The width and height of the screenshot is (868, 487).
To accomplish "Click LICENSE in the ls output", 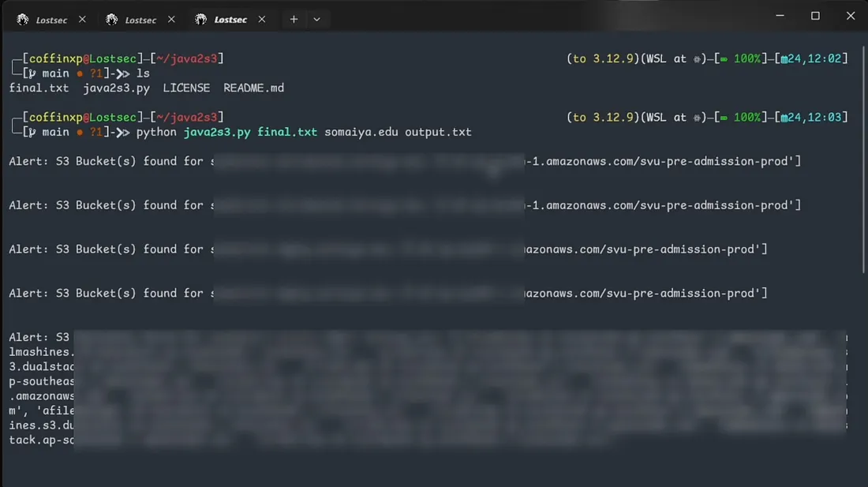I will 186,88.
